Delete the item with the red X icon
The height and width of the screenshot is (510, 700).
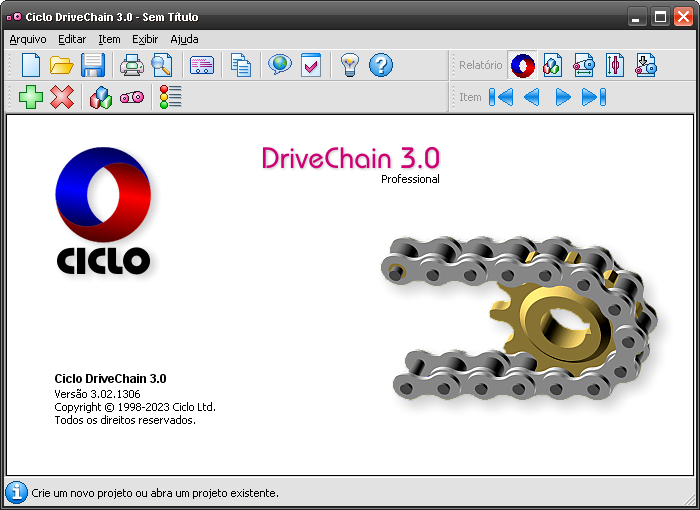click(62, 97)
